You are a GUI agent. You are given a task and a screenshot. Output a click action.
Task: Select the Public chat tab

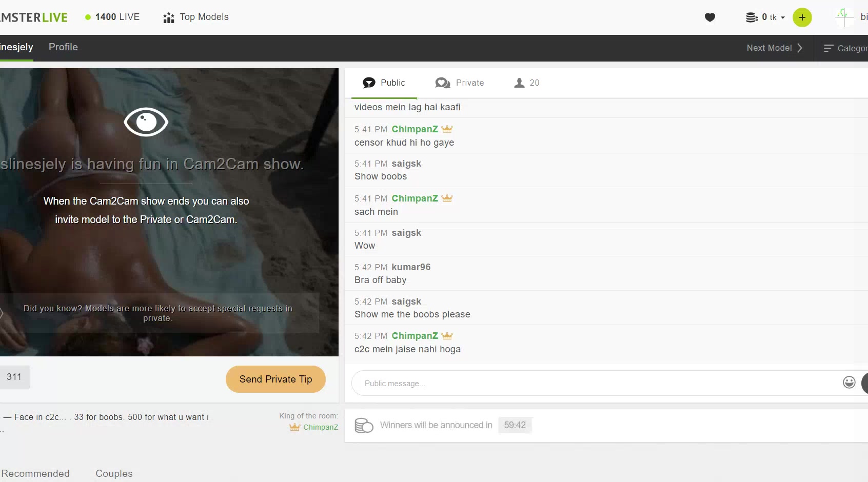pyautogui.click(x=384, y=83)
